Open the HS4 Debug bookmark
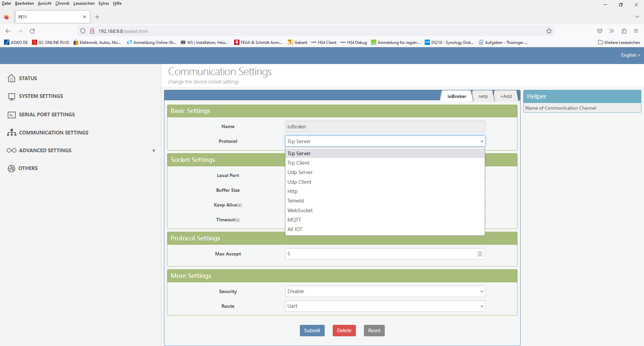Viewport: 644px width, 346px height. (x=354, y=43)
